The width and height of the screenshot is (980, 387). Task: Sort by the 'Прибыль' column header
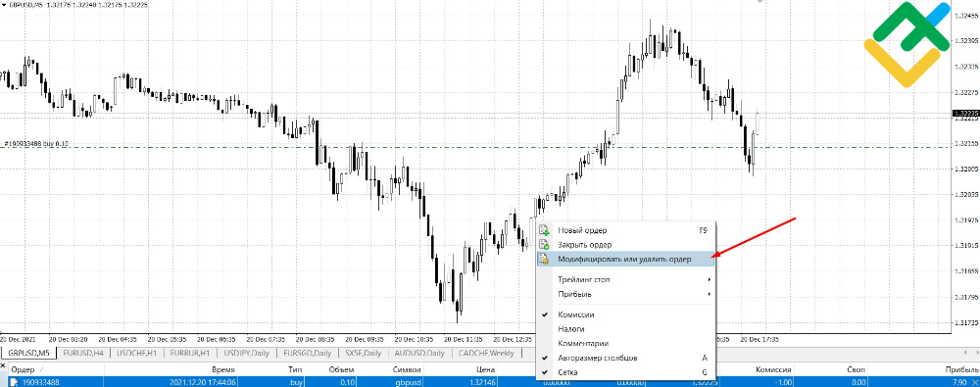click(x=925, y=370)
